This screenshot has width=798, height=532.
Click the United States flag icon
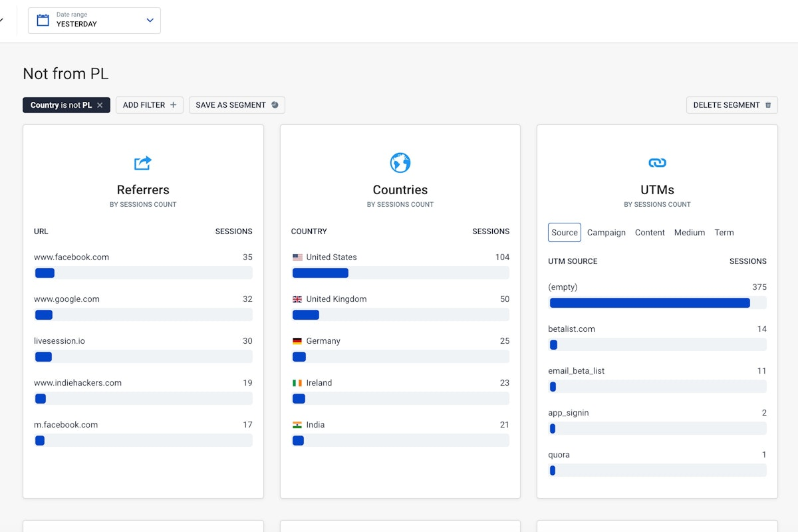[x=297, y=257]
